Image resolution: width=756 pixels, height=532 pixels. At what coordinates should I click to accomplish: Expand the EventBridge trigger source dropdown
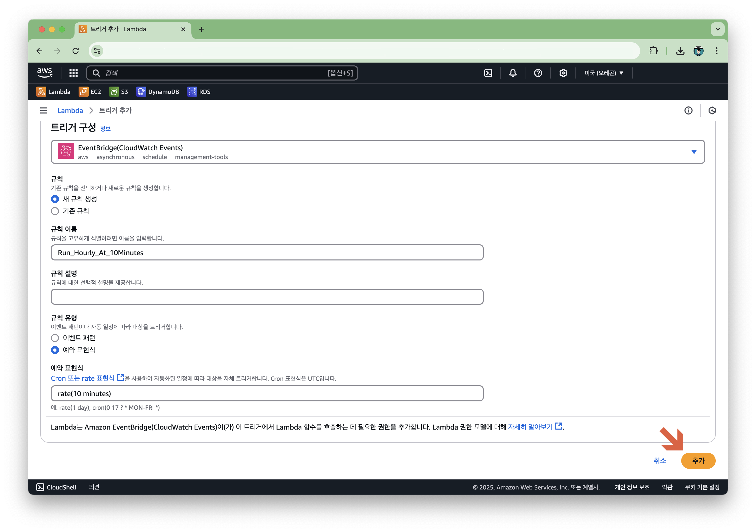(x=378, y=152)
